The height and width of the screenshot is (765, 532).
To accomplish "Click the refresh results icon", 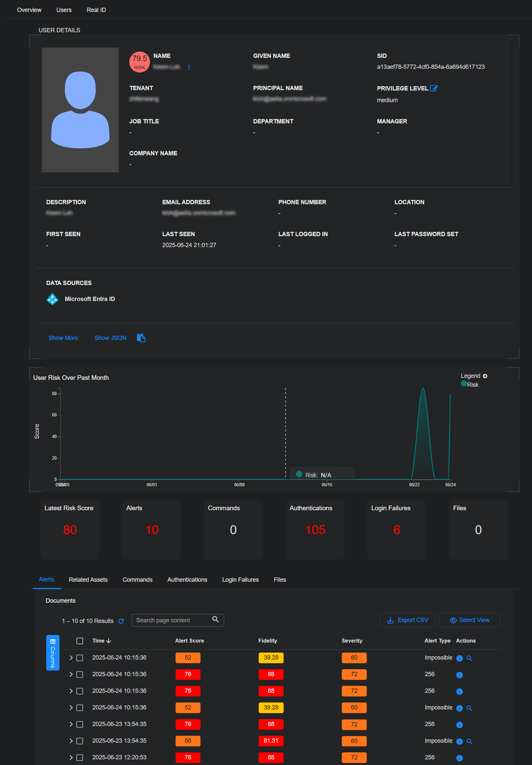I will [121, 621].
